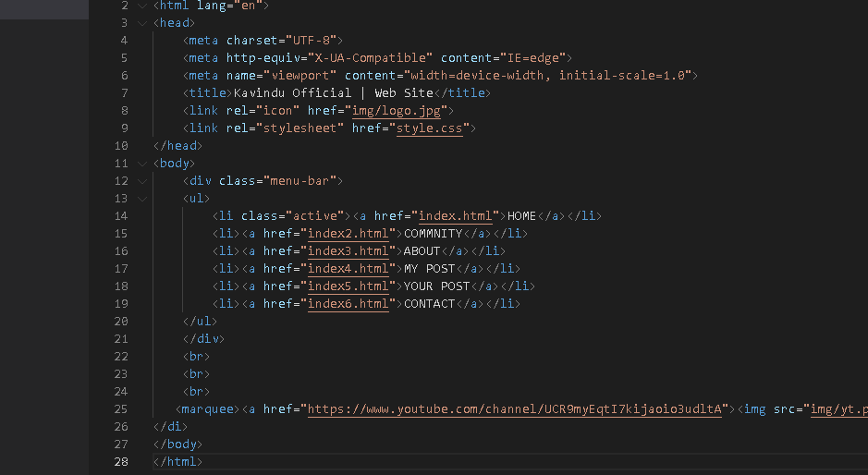Click the CONTACT text in list item

click(430, 304)
